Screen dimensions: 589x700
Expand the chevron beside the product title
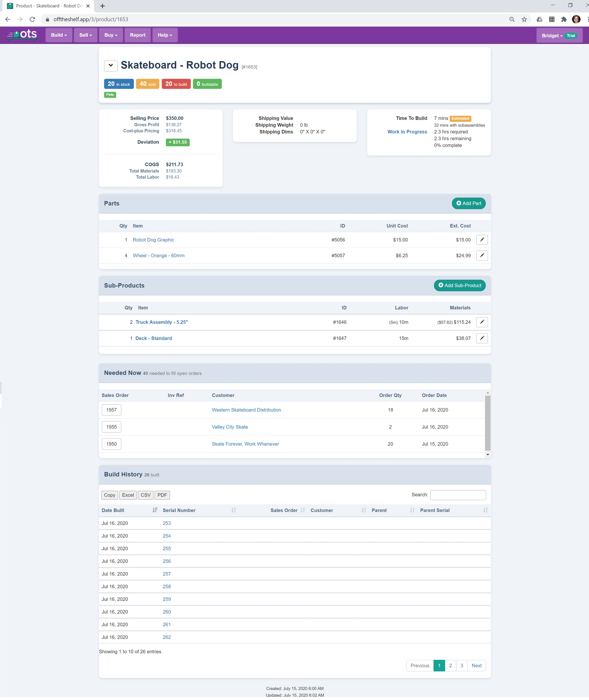110,65
